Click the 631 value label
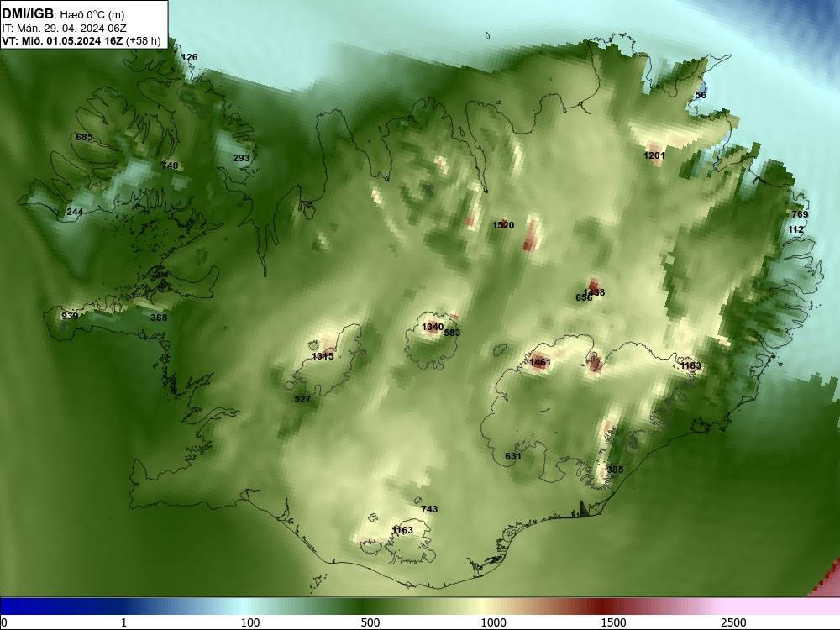Image resolution: width=840 pixels, height=630 pixels. tap(512, 456)
